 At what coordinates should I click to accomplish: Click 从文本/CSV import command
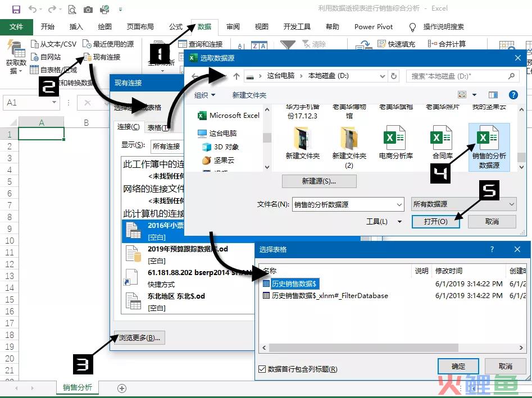pyautogui.click(x=53, y=44)
